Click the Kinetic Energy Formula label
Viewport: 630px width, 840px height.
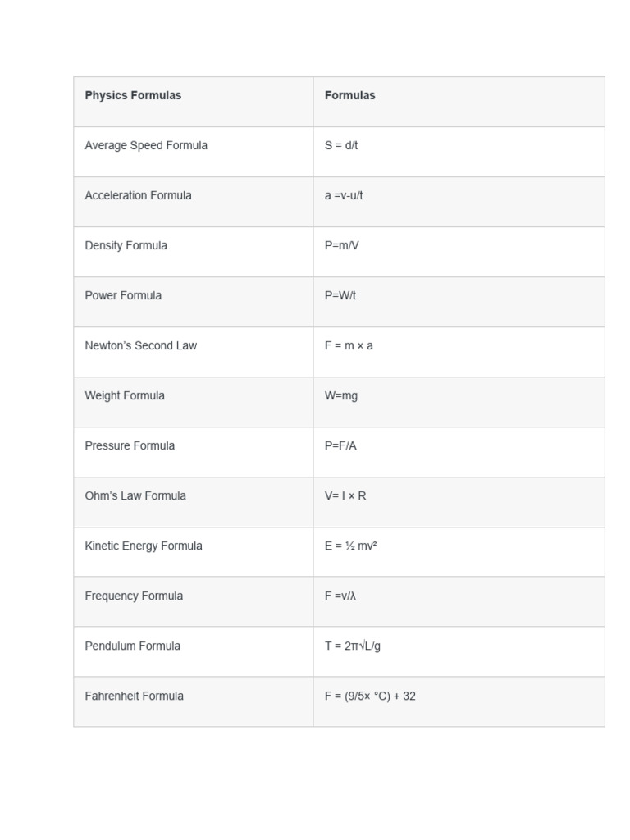click(x=144, y=546)
